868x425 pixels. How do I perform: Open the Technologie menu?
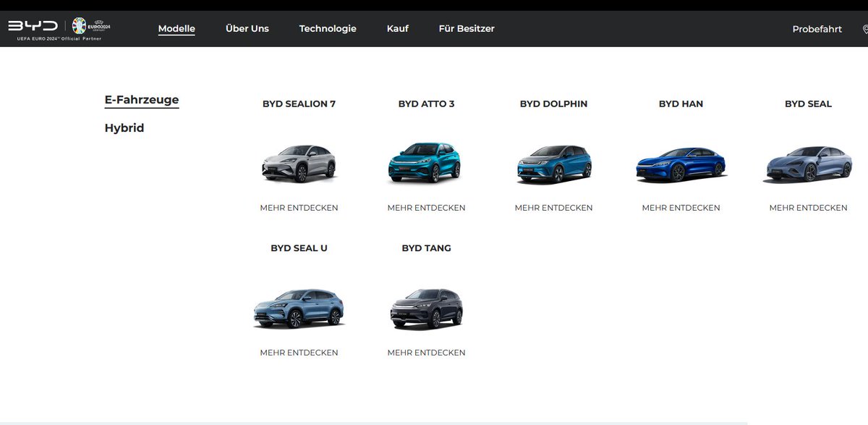coord(328,29)
